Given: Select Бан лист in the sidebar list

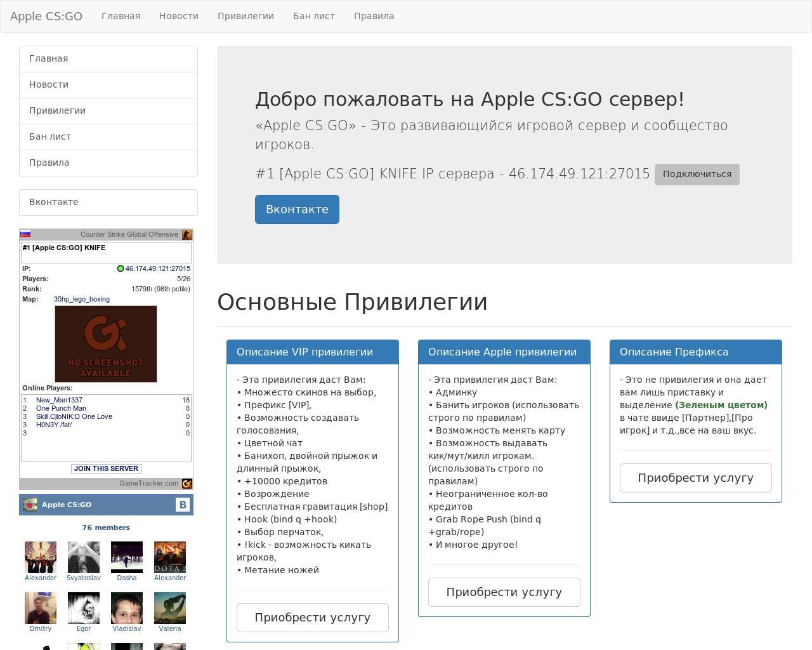Looking at the screenshot, I should (108, 136).
